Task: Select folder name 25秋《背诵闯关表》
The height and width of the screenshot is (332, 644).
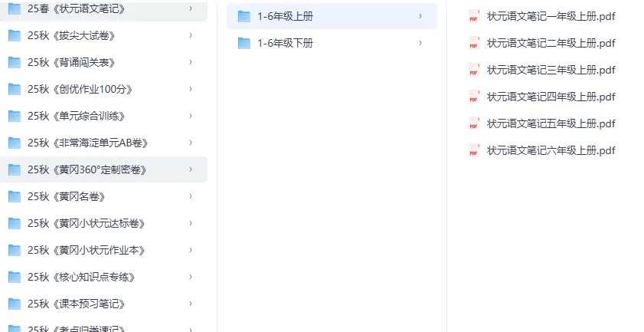Action: coord(71,63)
